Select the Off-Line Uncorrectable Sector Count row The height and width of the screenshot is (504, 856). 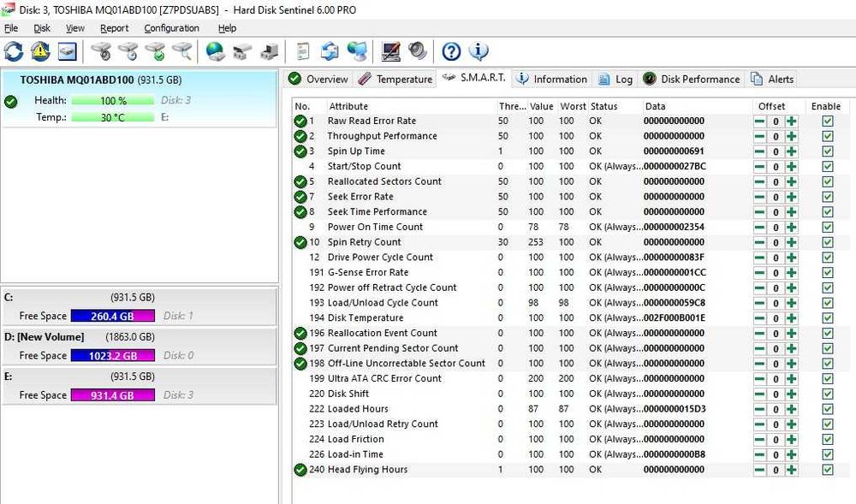pos(570,364)
